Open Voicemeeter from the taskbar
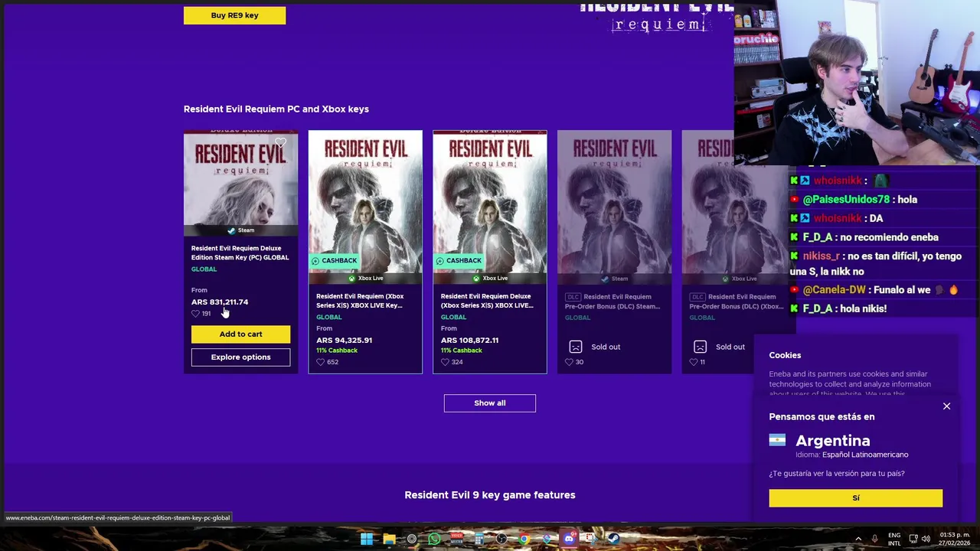Viewport: 980px width, 551px height. pos(456,539)
